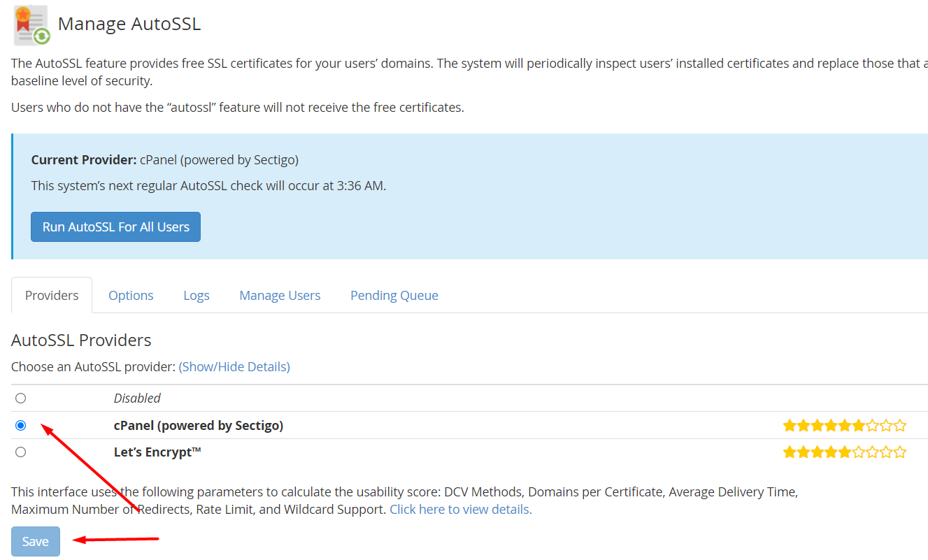The width and height of the screenshot is (928, 560).
Task: Click the Current Provider label text
Action: coord(84,159)
